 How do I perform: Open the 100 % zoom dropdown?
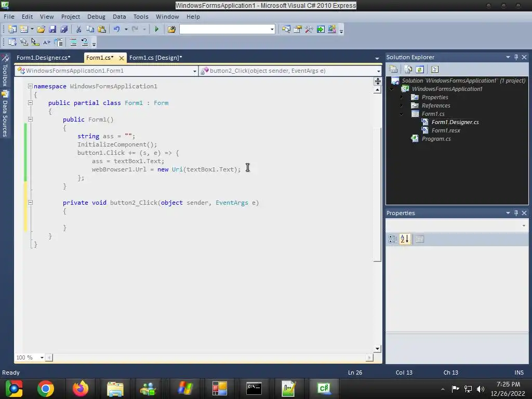pyautogui.click(x=42, y=357)
